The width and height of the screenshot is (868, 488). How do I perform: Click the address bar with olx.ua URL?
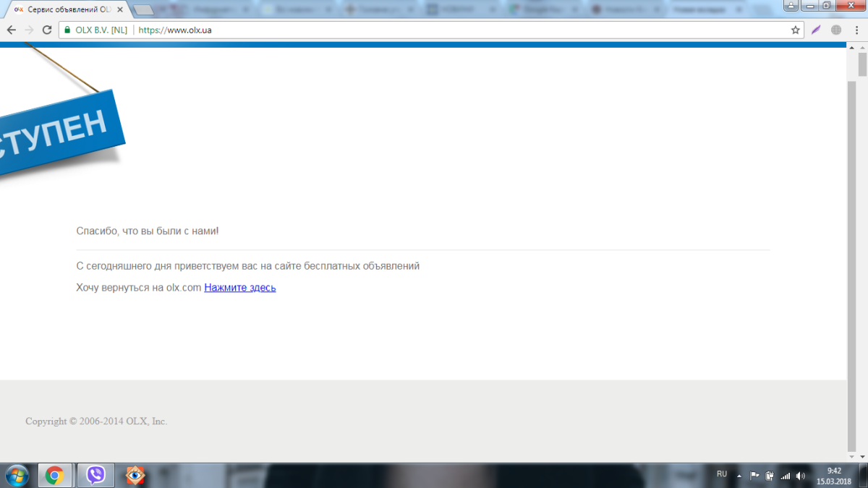pyautogui.click(x=434, y=30)
